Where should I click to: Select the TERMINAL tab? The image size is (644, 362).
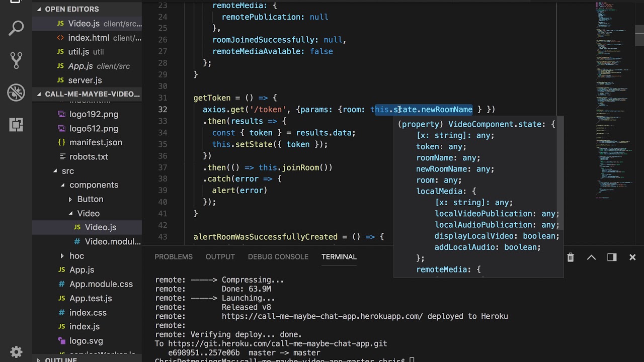[x=339, y=257]
